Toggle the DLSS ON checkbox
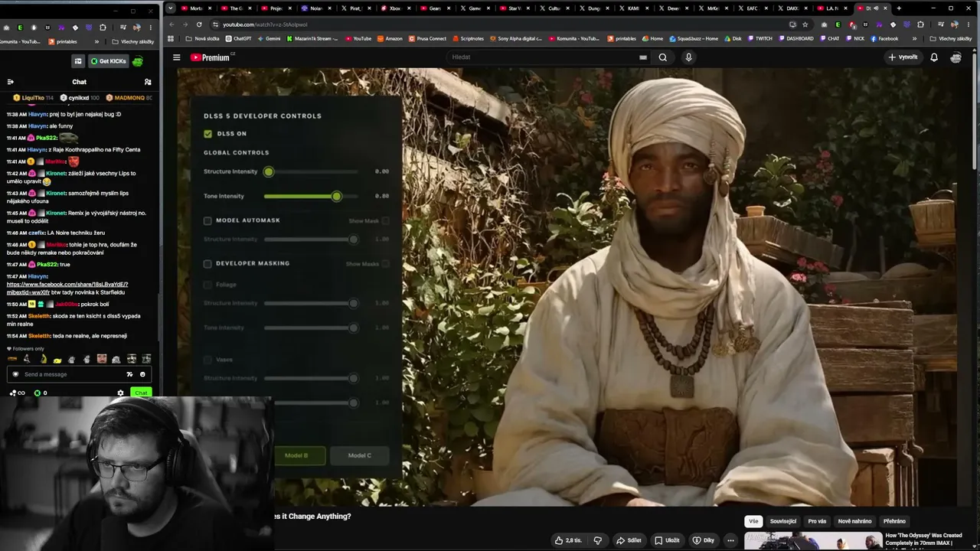 (x=207, y=134)
